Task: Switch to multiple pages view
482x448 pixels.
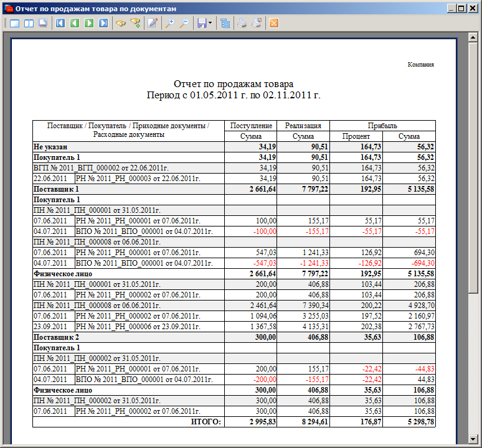Action: point(42,24)
